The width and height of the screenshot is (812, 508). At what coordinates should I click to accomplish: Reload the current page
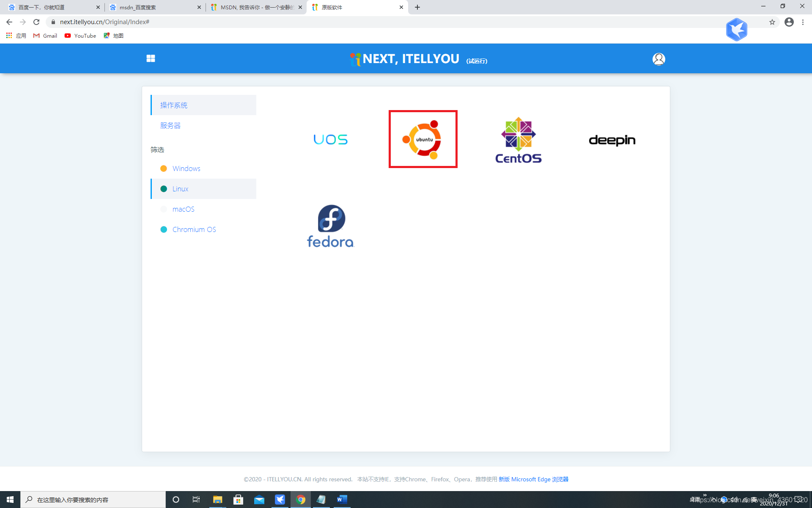click(36, 22)
